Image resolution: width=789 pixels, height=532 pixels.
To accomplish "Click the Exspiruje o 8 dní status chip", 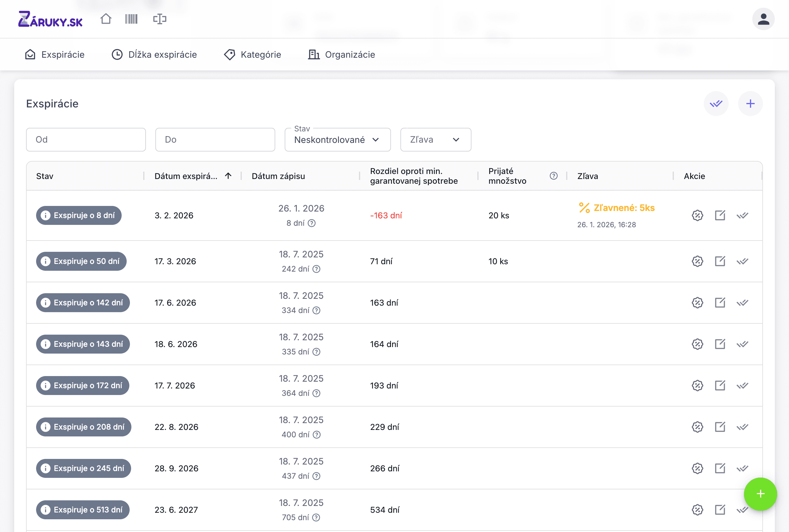I will (x=79, y=215).
